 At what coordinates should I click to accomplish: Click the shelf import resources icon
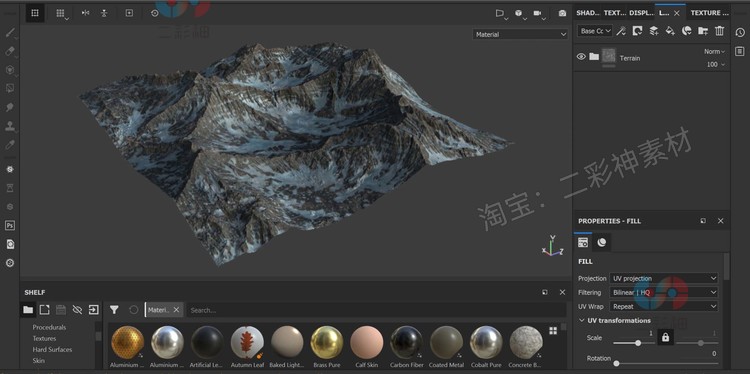tap(94, 310)
